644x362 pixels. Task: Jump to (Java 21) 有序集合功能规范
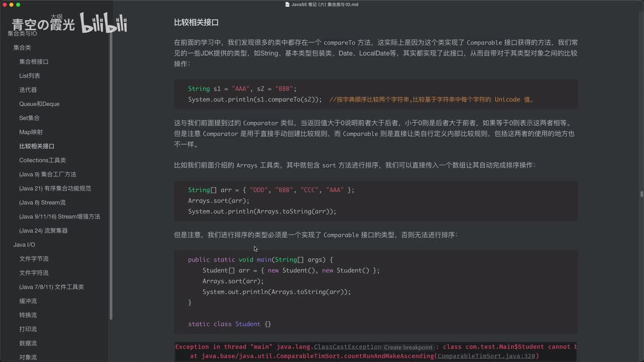tap(55, 188)
